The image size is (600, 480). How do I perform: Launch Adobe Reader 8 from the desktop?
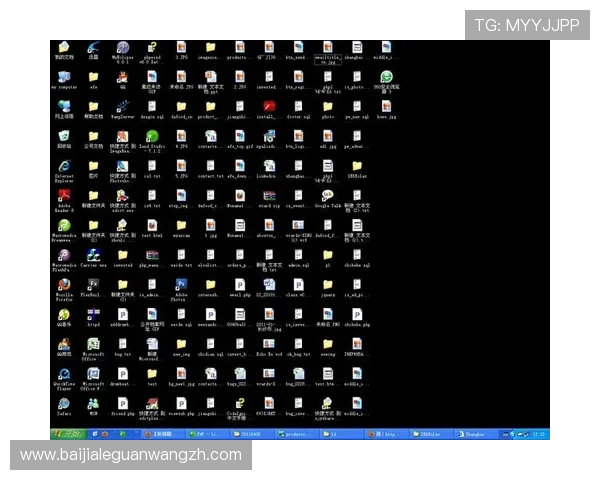tap(63, 195)
